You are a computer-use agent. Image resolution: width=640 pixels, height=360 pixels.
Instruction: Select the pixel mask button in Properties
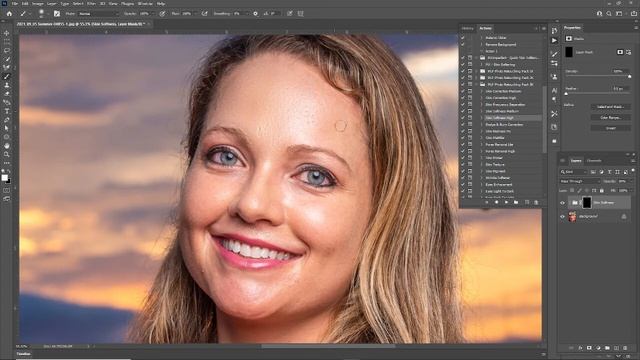point(620,52)
